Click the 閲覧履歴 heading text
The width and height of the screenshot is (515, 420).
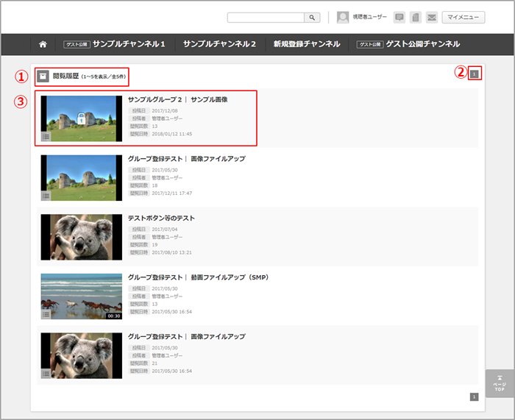[65, 76]
